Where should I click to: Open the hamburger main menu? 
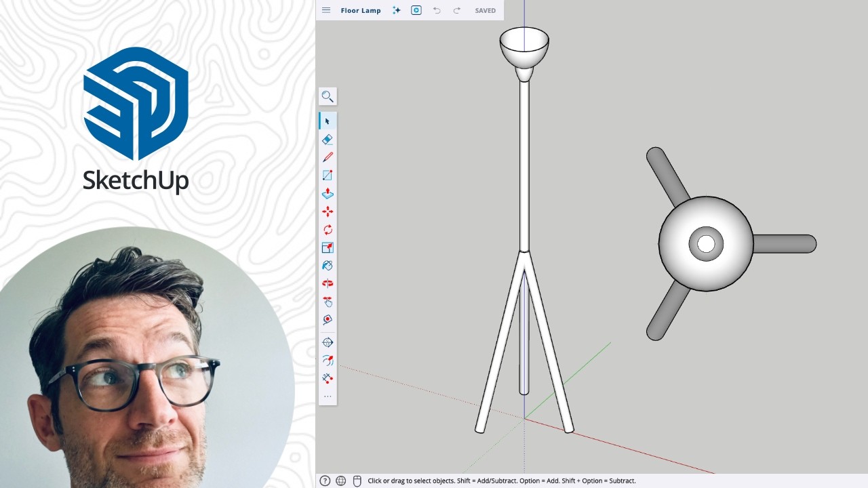(326, 10)
